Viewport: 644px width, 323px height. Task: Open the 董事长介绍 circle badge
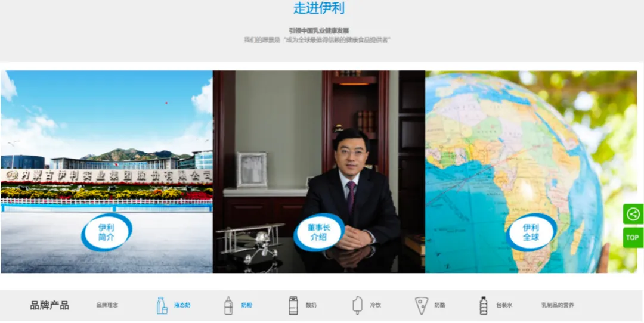(x=319, y=232)
